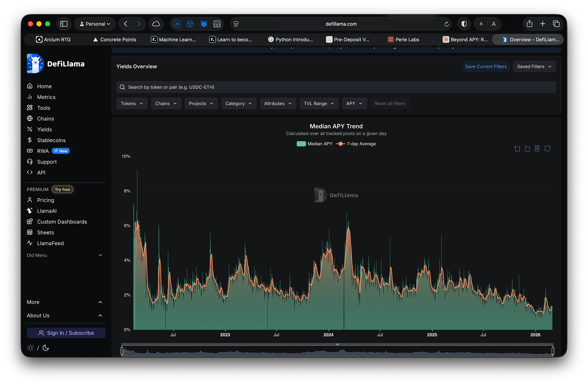
Task: Switch to the Concrete Points tab
Action: [x=114, y=40]
